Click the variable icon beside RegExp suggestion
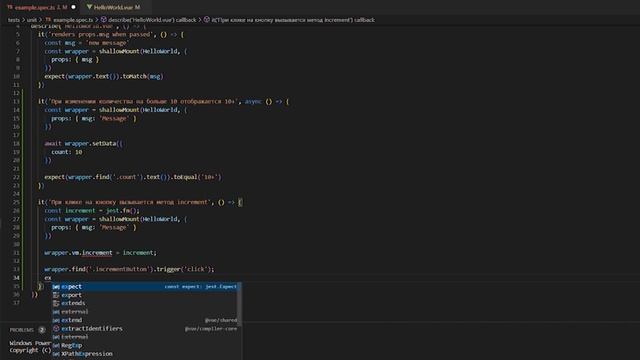Image resolution: width=640 pixels, height=360 pixels. [56, 346]
